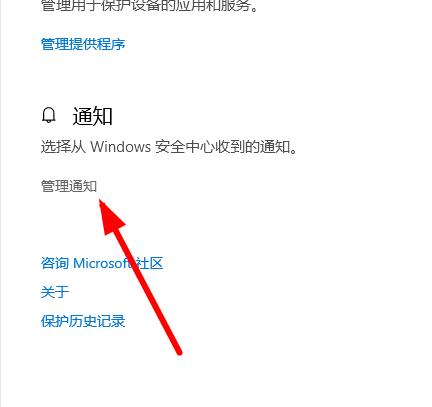View protection history via 保护历史记录
The image size is (432, 407).
point(83,321)
